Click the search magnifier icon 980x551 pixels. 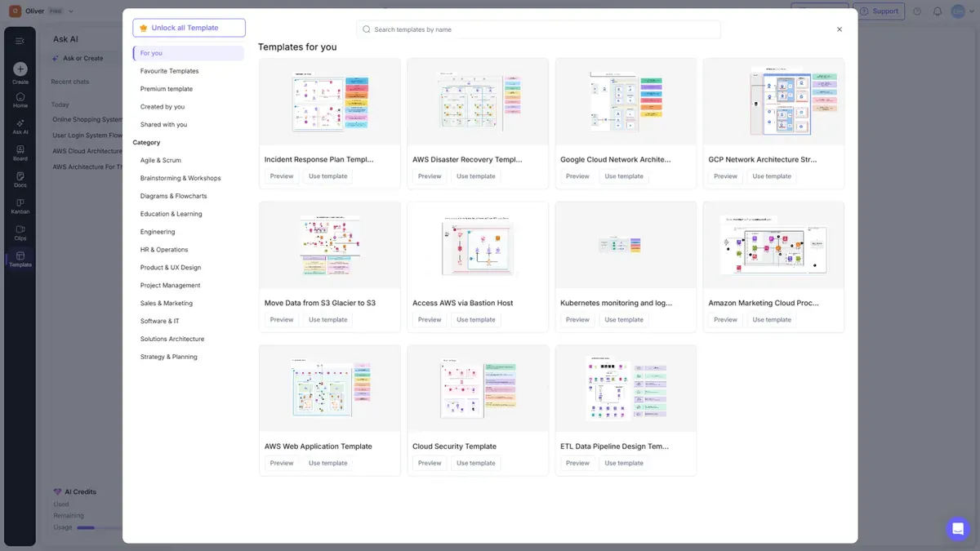coord(367,29)
